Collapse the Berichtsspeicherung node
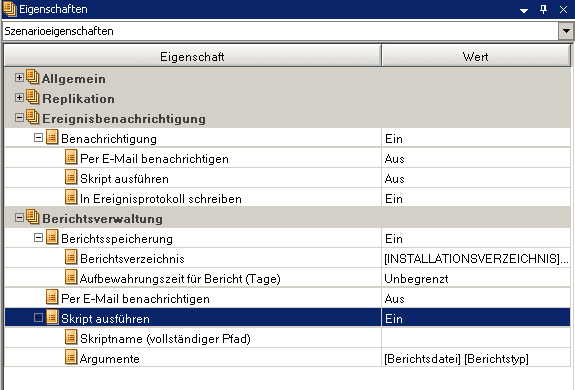The height and width of the screenshot is (390, 575). 38,238
